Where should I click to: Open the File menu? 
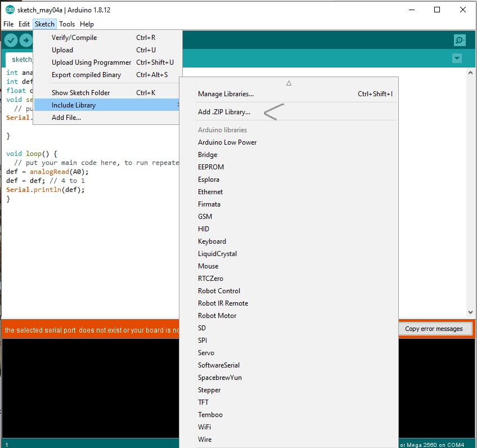(x=8, y=24)
